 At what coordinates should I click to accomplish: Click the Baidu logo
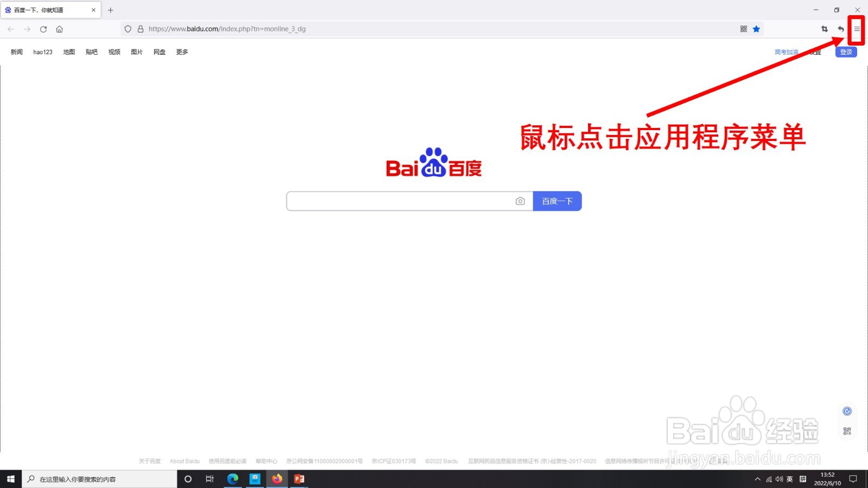433,162
